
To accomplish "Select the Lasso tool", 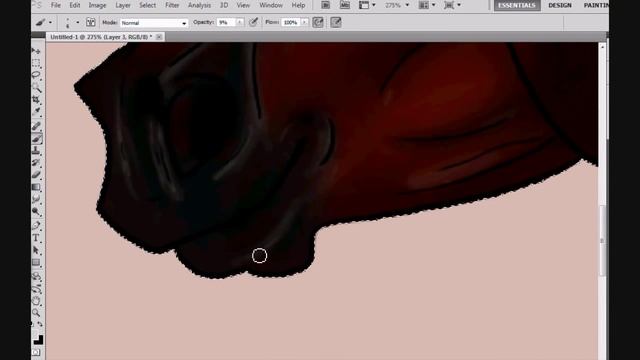I will (36, 75).
